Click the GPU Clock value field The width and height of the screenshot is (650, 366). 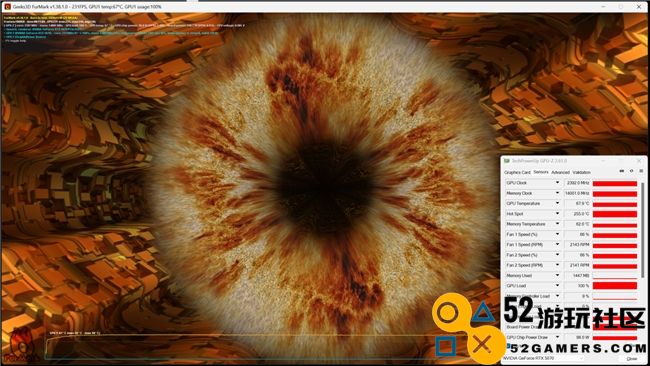pyautogui.click(x=577, y=183)
